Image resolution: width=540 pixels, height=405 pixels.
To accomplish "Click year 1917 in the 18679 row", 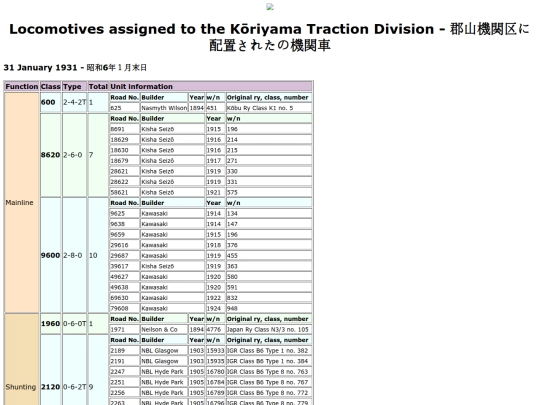I will [215, 160].
